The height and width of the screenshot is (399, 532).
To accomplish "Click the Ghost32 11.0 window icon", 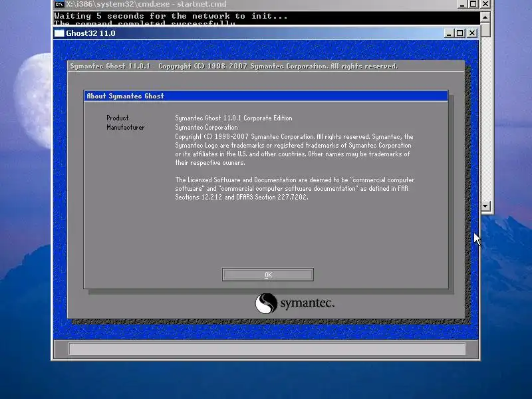I will (59, 33).
